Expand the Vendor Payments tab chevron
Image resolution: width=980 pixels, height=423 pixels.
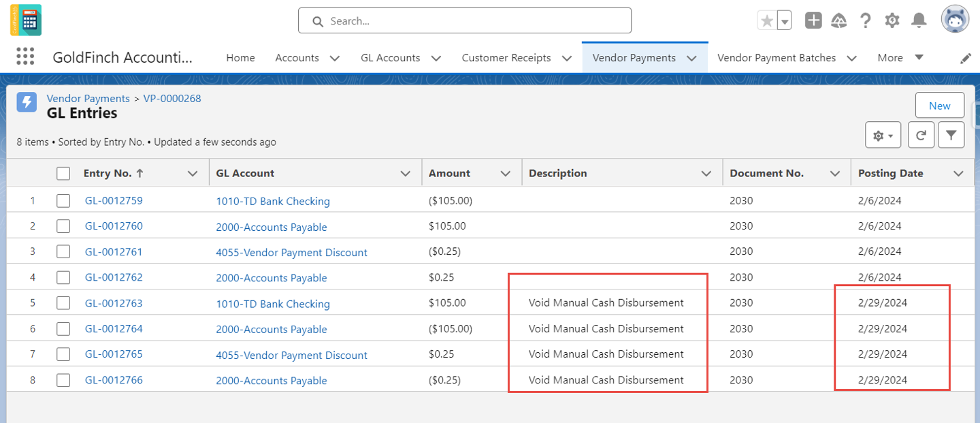[692, 59]
